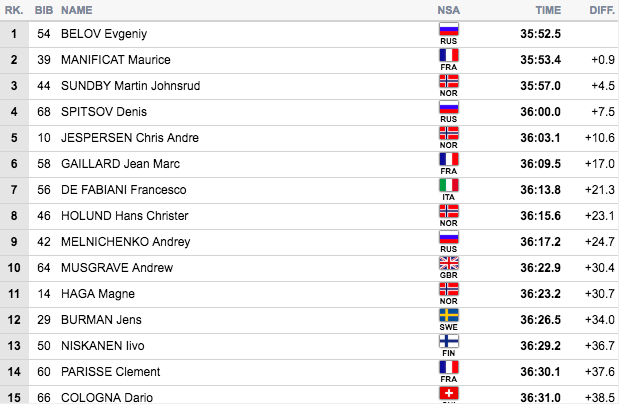The image size is (623, 409).
Task: Sort by the TIME column header
Action: [548, 10]
